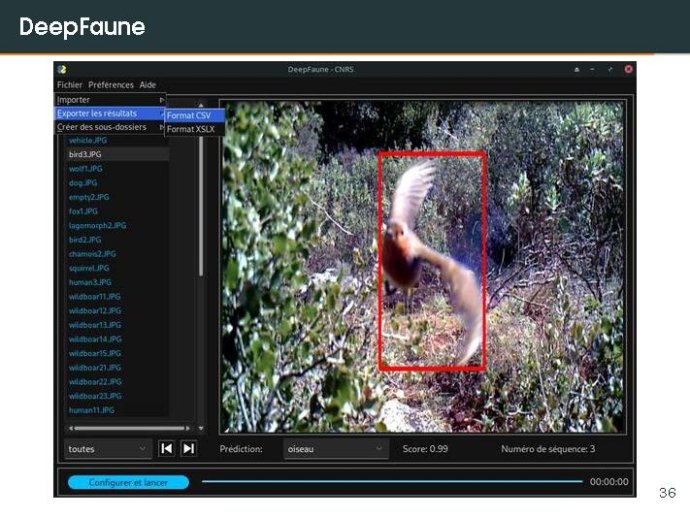Click the DeepFaune app icon in title bar
Viewport: 690px width, 517px height.
[x=62, y=70]
